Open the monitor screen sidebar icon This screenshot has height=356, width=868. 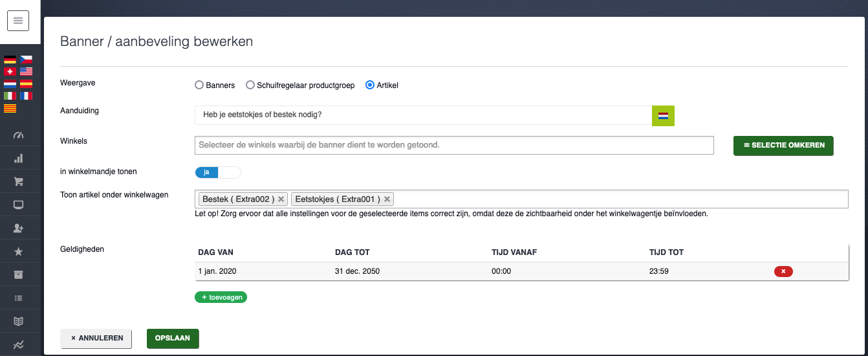(18, 205)
